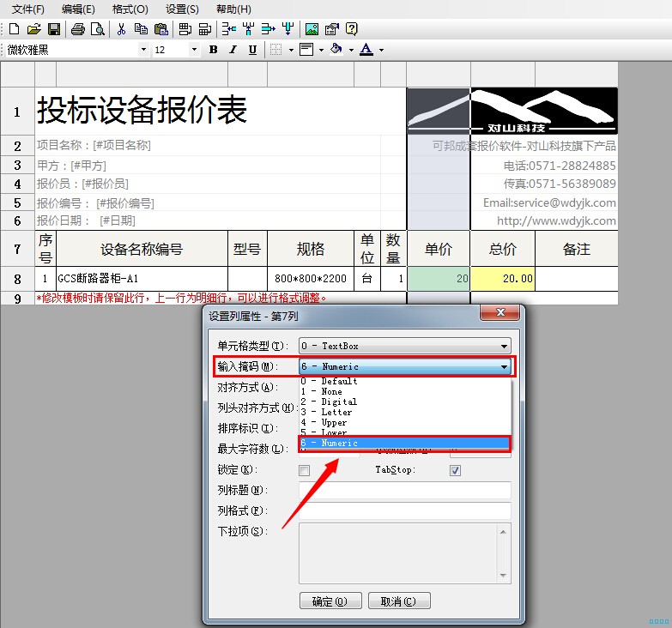The image size is (672, 628).
Task: Open the 编辑(E) menu
Action: click(78, 9)
